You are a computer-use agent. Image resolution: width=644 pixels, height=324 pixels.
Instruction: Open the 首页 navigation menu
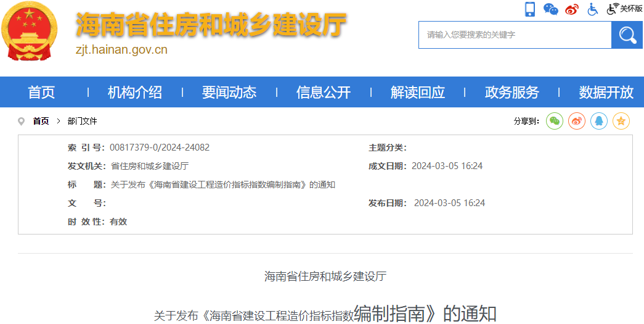(41, 93)
